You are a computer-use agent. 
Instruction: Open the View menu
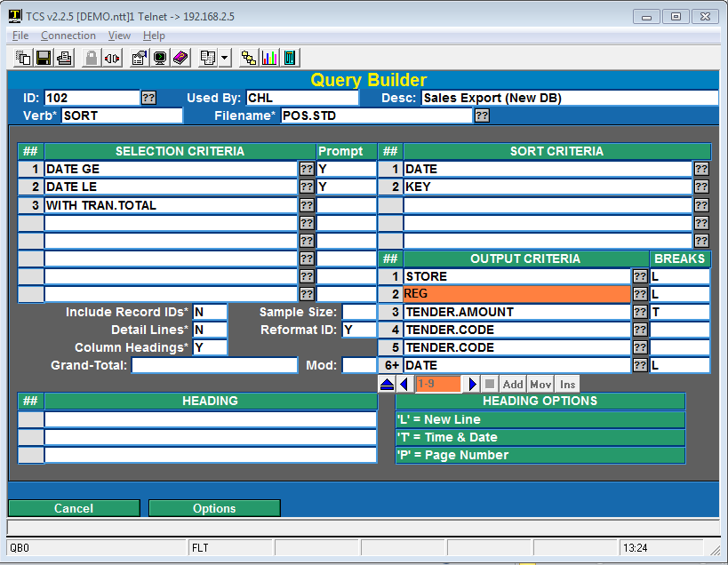[119, 36]
